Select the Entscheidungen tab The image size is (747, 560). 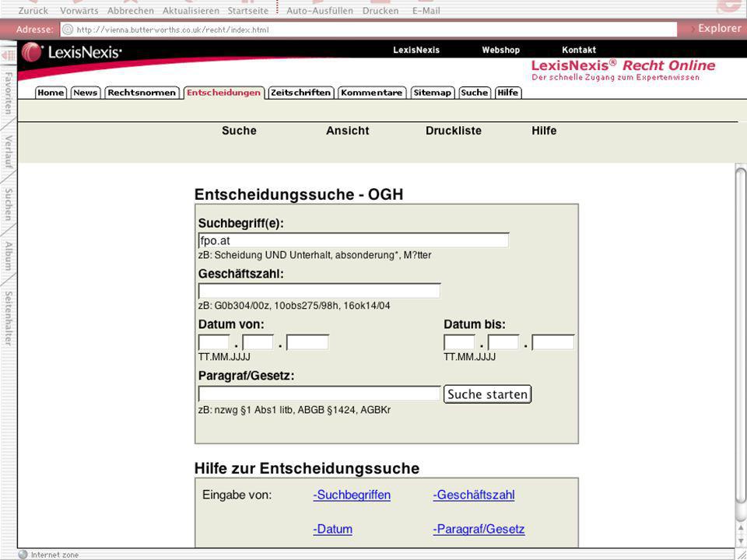click(x=223, y=93)
